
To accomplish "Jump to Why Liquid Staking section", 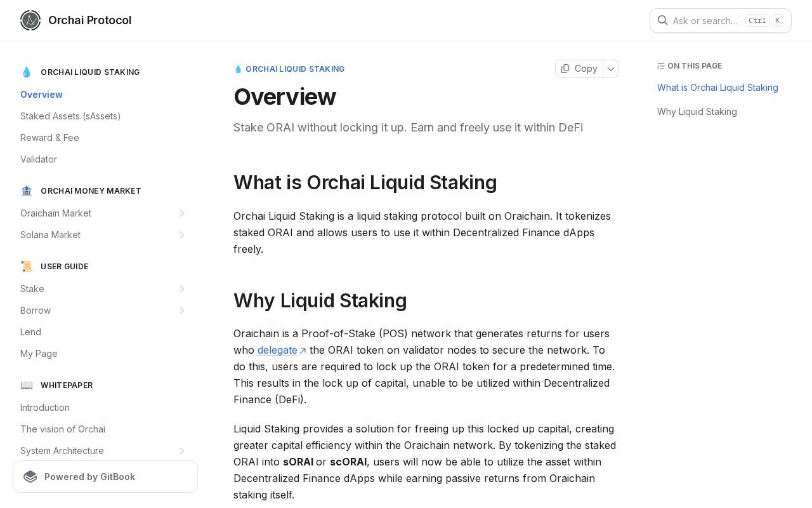I will pyautogui.click(x=697, y=112).
